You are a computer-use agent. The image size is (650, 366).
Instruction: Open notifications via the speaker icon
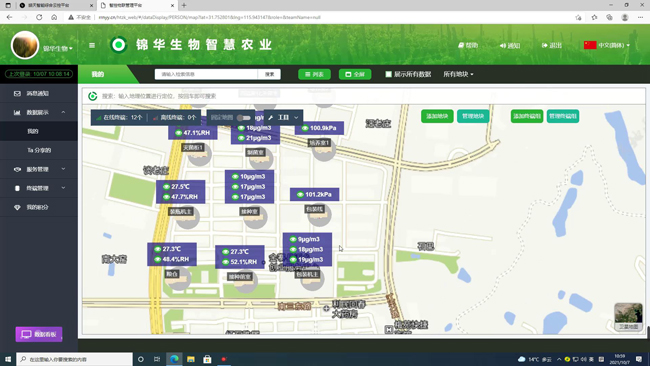(x=502, y=45)
